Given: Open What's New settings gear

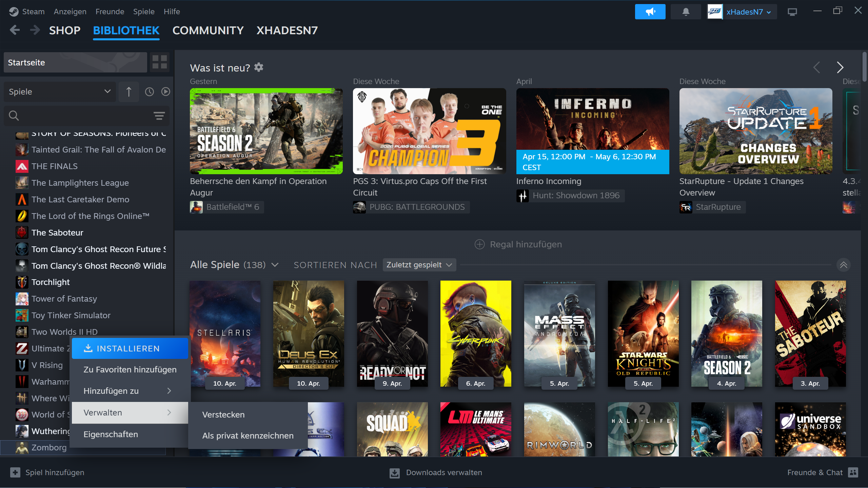Looking at the screenshot, I should pos(259,67).
